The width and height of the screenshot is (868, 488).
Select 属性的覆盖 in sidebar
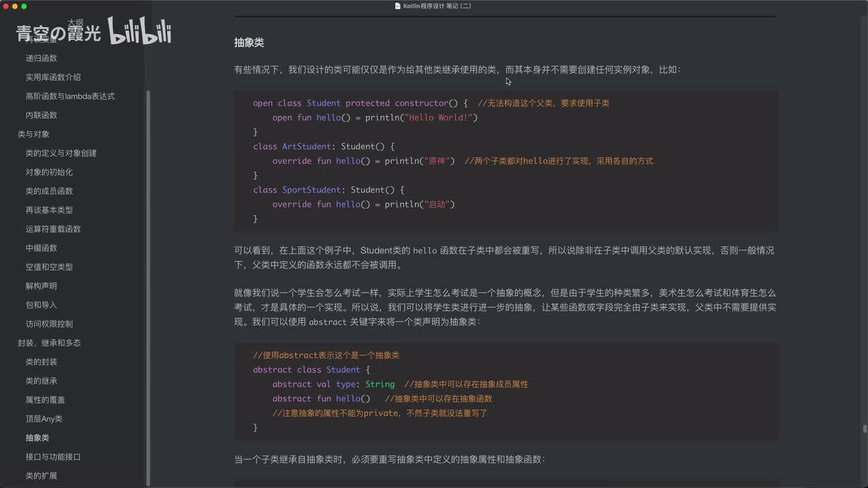pyautogui.click(x=45, y=400)
